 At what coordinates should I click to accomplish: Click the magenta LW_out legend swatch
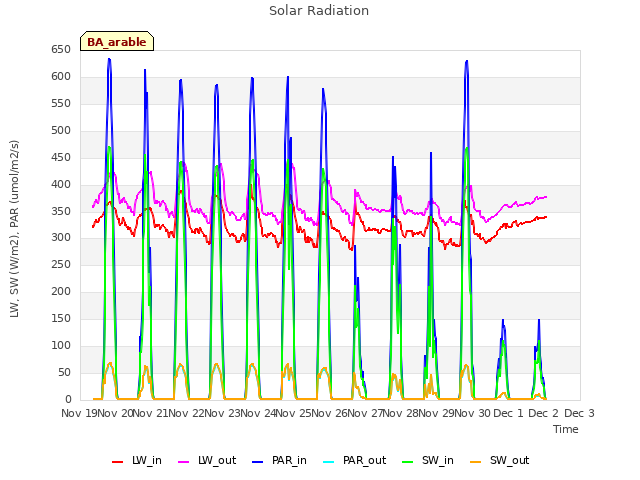(184, 462)
